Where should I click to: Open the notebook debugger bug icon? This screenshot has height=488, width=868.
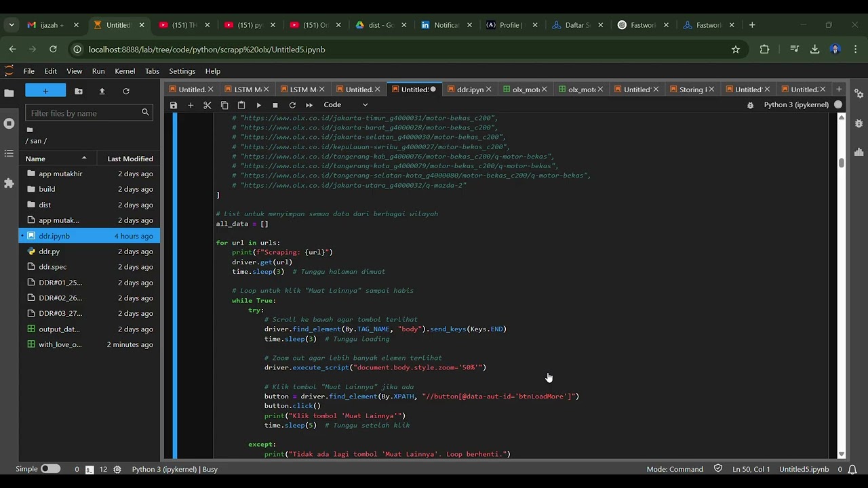[x=750, y=105]
